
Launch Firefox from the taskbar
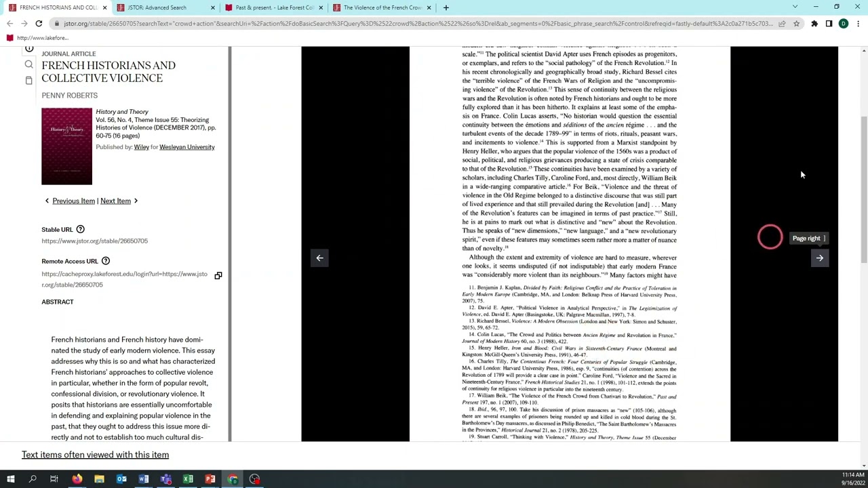77,479
